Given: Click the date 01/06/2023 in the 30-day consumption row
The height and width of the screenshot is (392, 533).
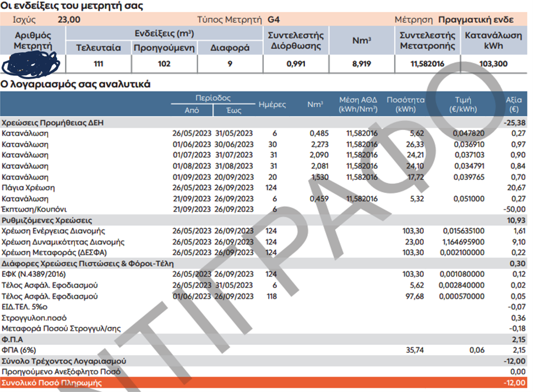Looking at the screenshot, I should click(192, 144).
